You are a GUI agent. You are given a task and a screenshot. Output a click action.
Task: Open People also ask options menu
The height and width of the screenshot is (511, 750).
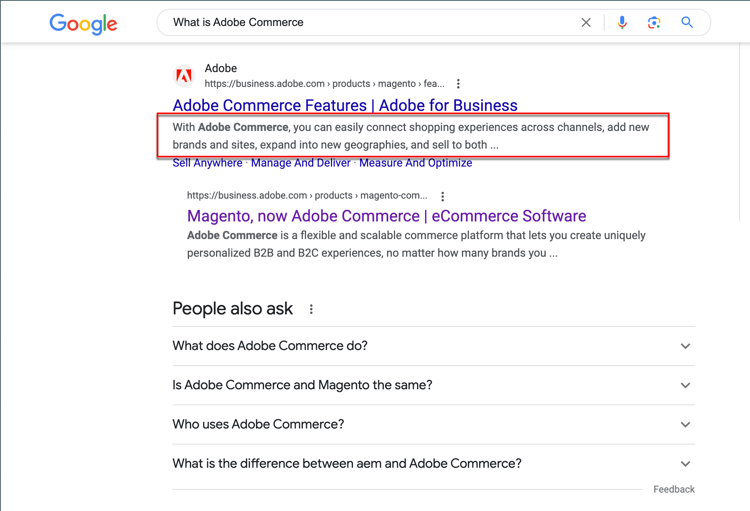point(311,310)
